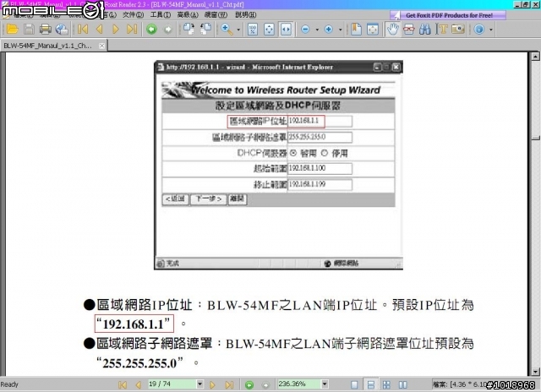Screen dimensions: 541x392
Task: Click green previous view button in status bar
Action: [249, 384]
